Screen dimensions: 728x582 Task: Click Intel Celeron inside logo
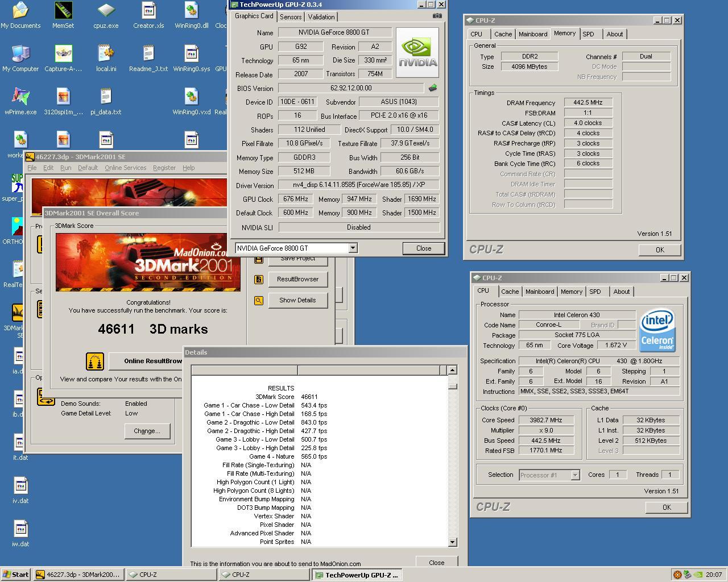coord(657,330)
